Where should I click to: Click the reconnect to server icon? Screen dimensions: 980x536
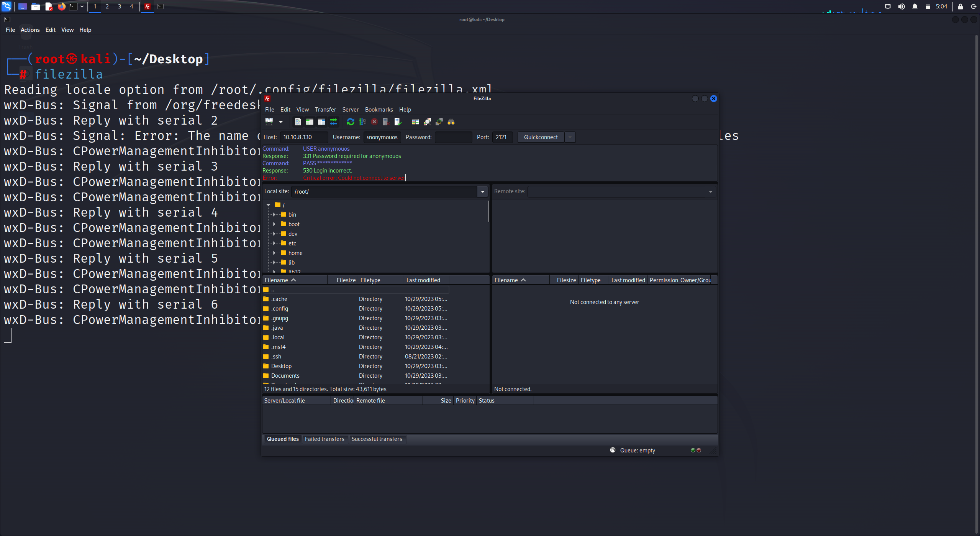(x=398, y=122)
